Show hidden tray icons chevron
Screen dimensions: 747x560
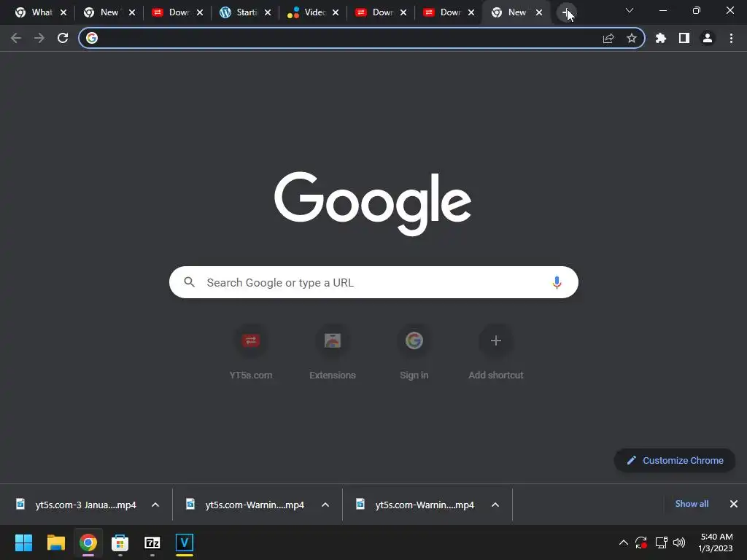click(x=623, y=542)
